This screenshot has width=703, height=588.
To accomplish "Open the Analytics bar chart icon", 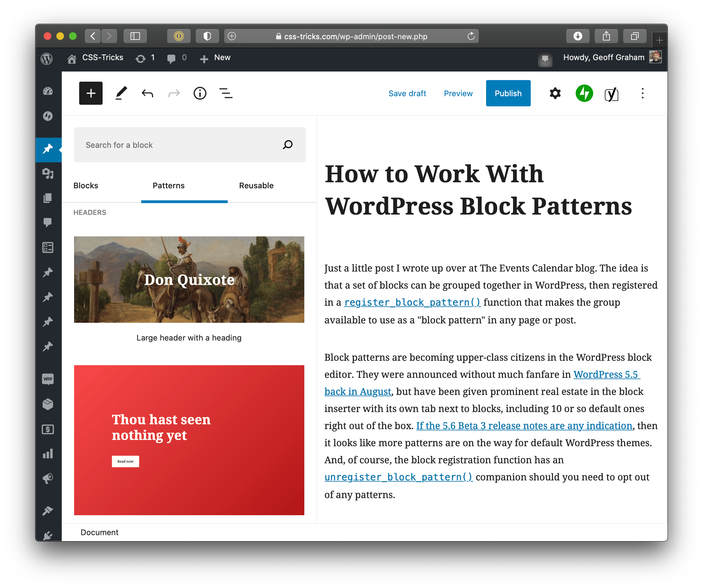I will click(x=48, y=454).
